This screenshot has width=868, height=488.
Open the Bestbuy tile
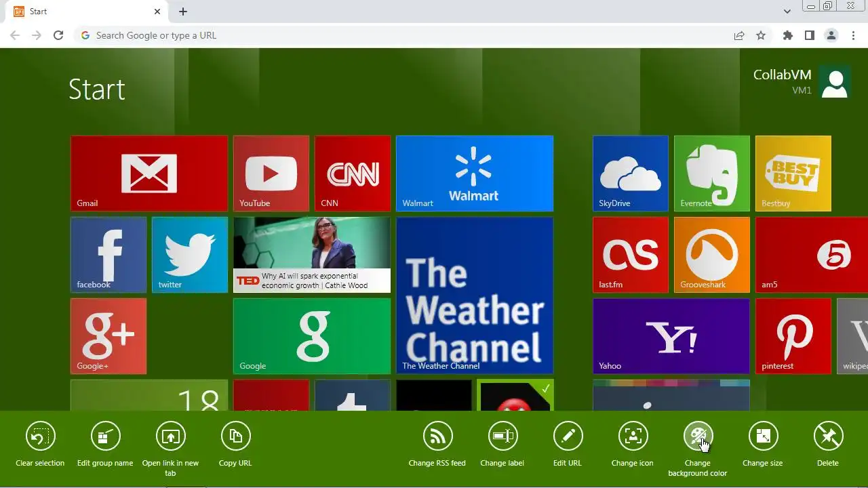point(793,174)
